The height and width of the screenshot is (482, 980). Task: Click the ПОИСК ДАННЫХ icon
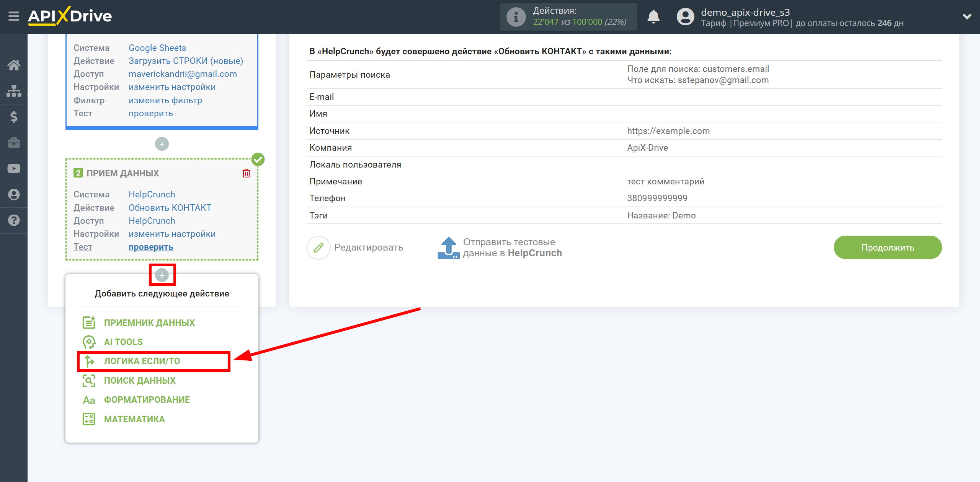[x=89, y=379]
